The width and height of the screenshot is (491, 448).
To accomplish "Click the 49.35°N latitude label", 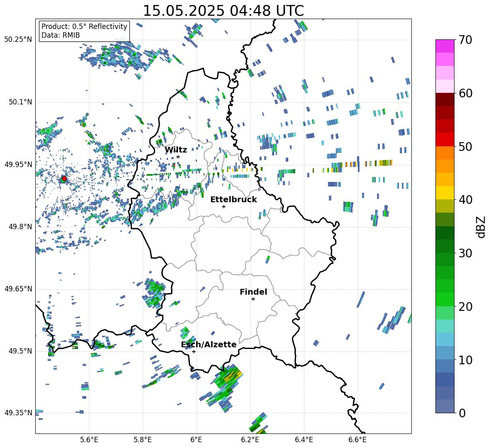I will (18, 413).
